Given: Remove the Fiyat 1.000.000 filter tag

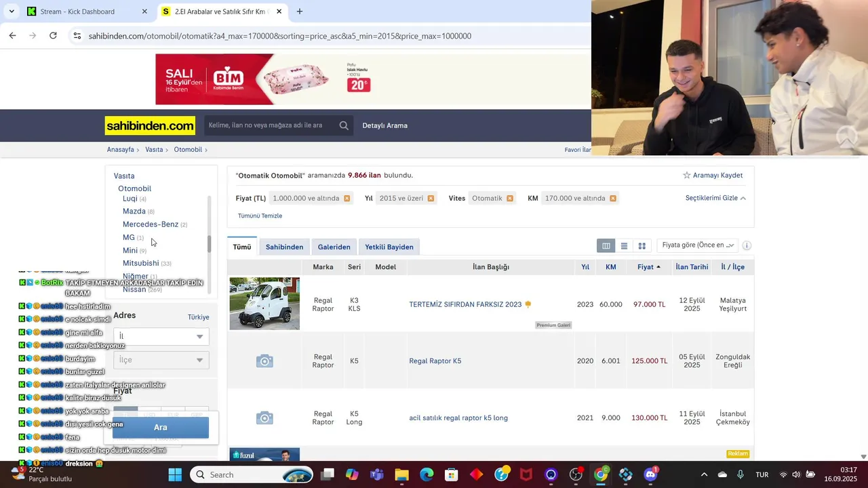Looking at the screenshot, I should (347, 199).
